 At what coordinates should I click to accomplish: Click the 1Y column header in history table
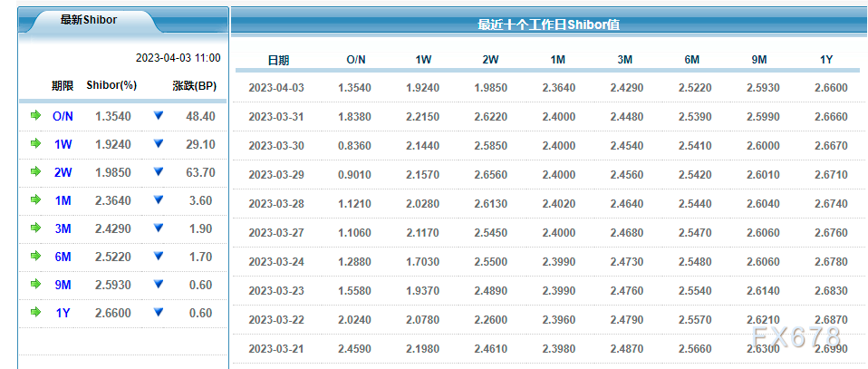coord(826,60)
